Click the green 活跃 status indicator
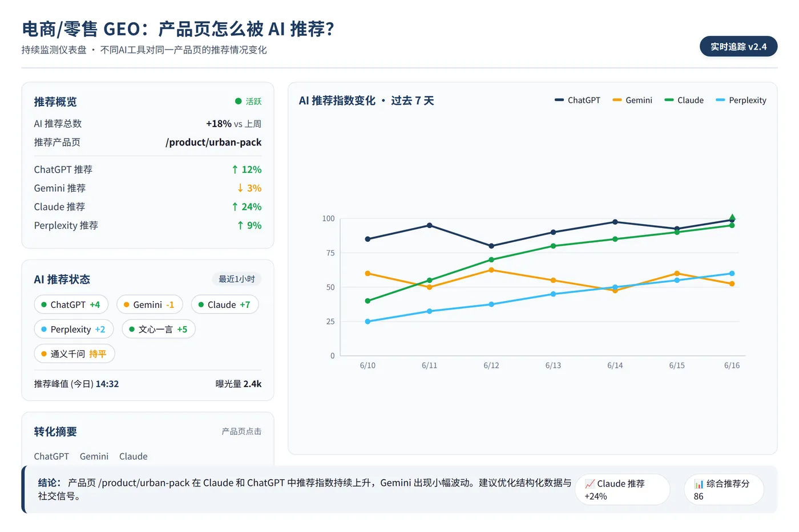799x532 pixels. (248, 101)
